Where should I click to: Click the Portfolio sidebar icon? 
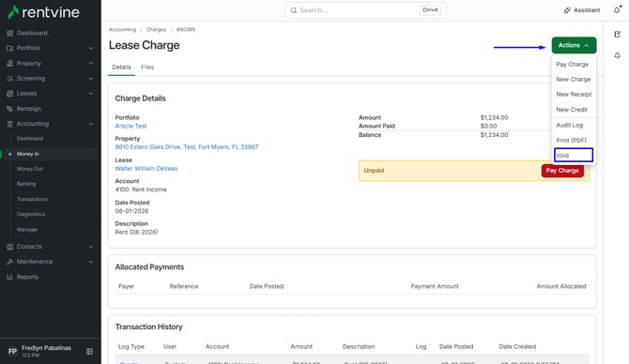point(10,48)
